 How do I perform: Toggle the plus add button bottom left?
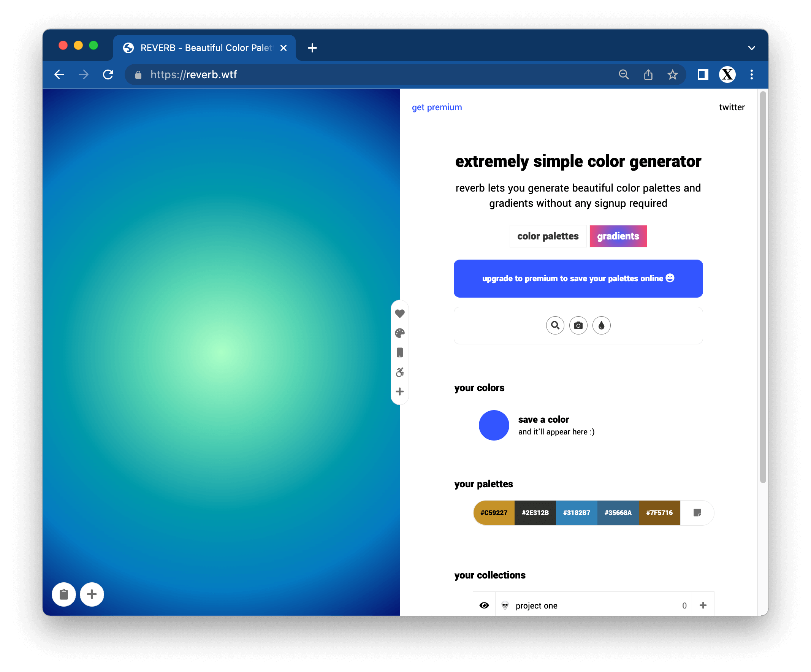[x=92, y=594]
